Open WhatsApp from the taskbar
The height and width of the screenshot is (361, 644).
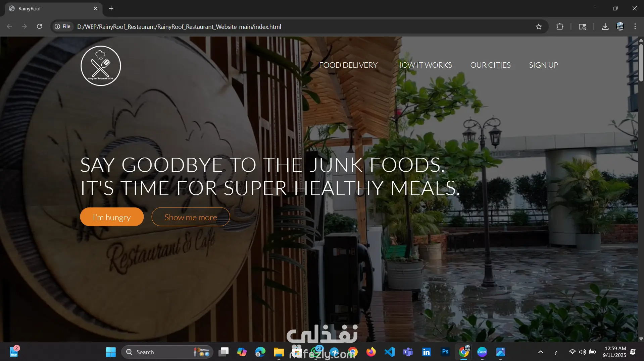coord(316,352)
